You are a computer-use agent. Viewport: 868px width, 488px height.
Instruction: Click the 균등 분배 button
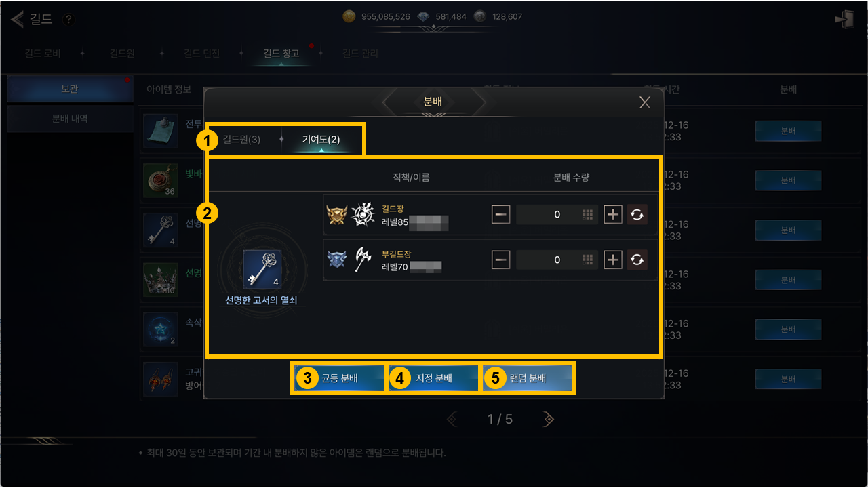(x=339, y=378)
